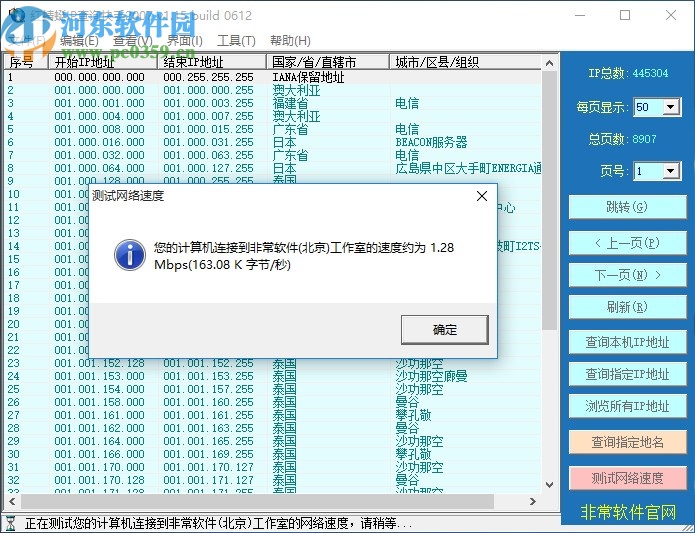Click 攀孔敬 cell in row 30
This screenshot has width=695, height=533.
click(x=413, y=454)
